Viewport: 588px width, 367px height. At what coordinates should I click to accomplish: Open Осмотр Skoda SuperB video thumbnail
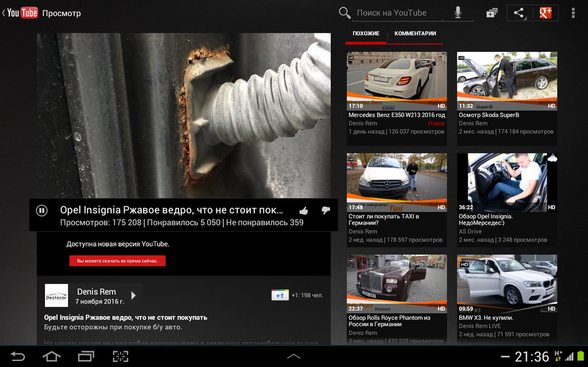point(507,80)
